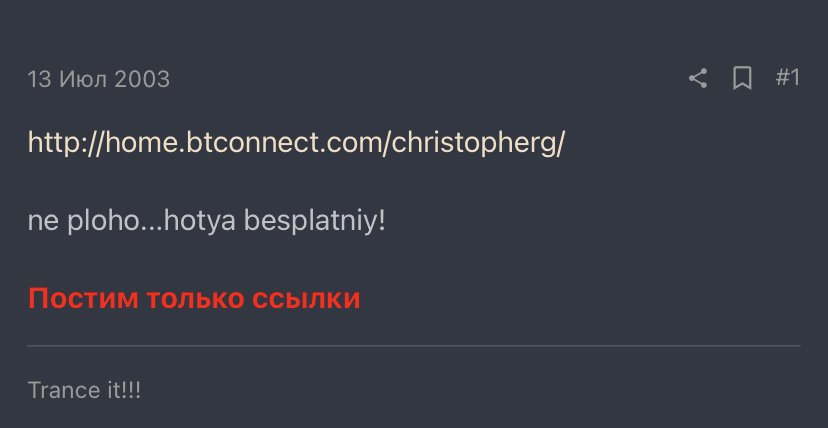
Task: Click the year 2003 in the post date
Action: [x=142, y=79]
